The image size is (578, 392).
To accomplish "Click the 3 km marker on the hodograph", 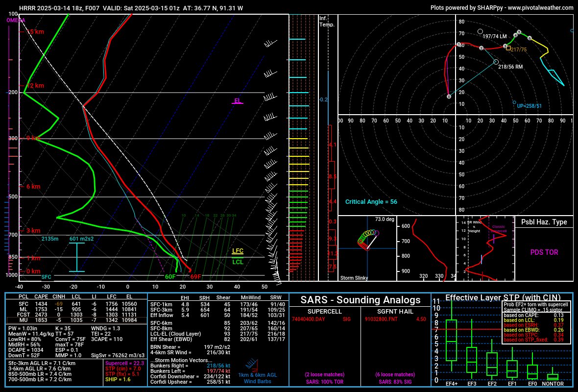I will [505, 46].
